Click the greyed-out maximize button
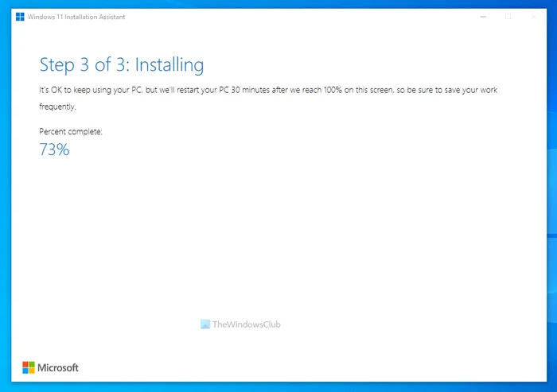This screenshot has height=392, width=557. pos(508,17)
